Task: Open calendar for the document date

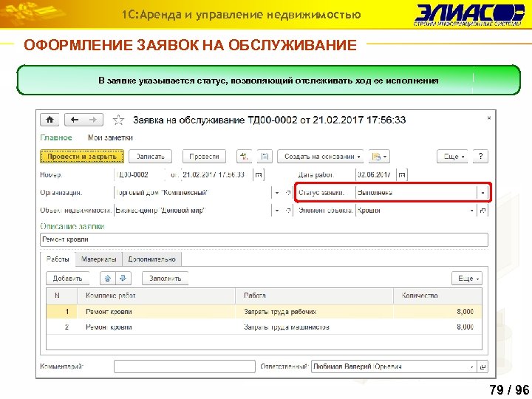Action: (259, 174)
